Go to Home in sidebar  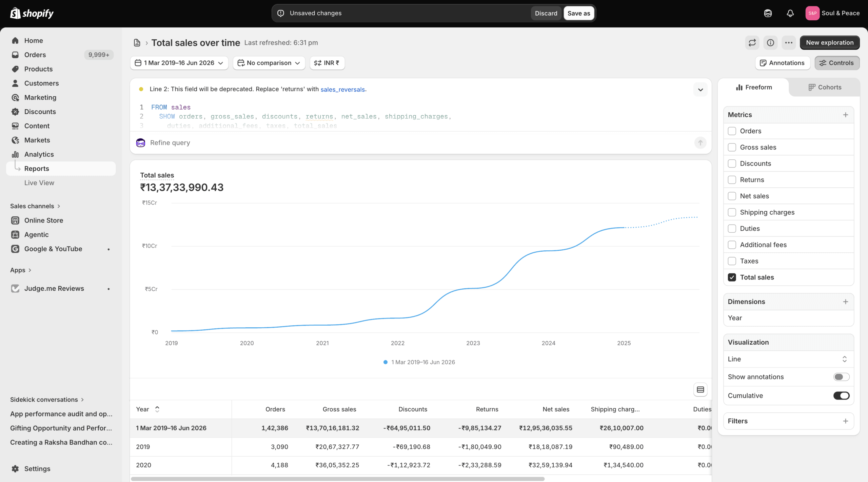tap(61, 41)
